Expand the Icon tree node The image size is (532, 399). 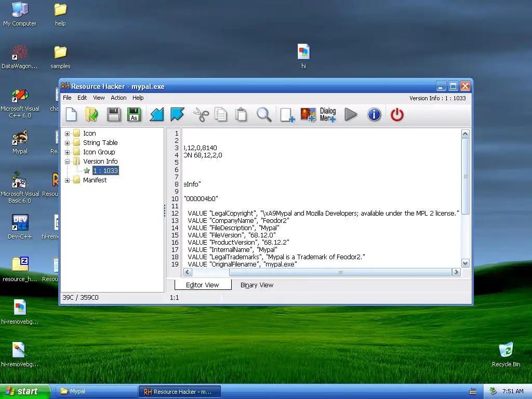tap(67, 134)
